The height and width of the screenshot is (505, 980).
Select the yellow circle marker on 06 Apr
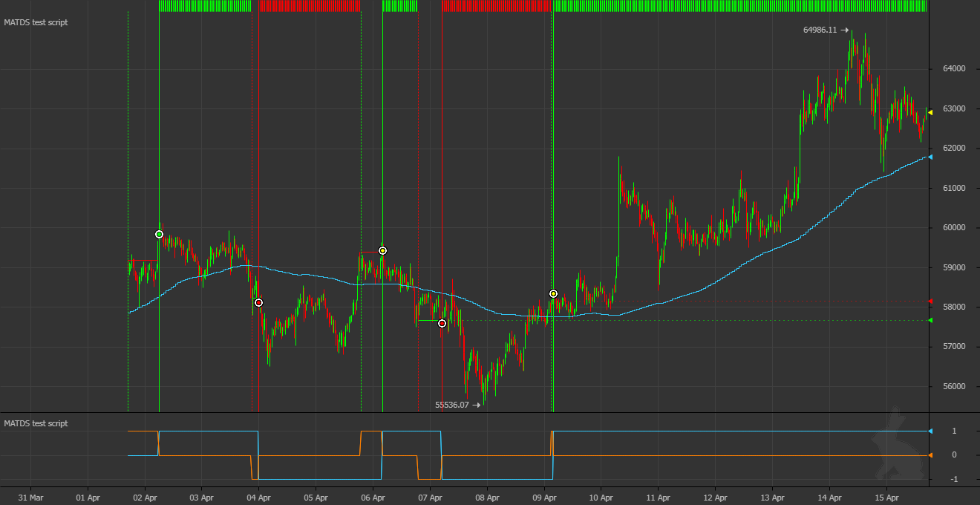382,251
